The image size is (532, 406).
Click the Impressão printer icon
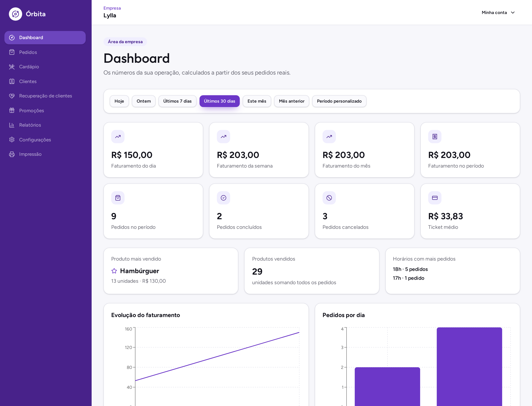pyautogui.click(x=12, y=154)
